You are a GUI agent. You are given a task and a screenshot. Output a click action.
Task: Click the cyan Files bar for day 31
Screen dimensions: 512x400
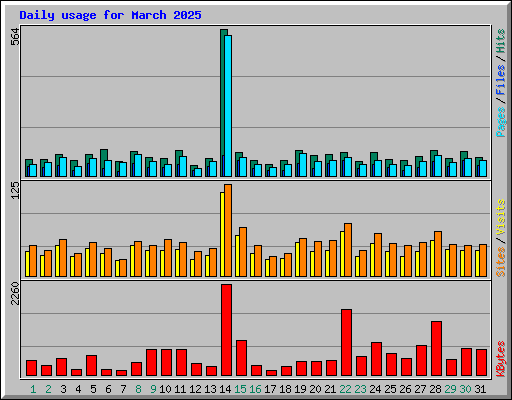483,168
